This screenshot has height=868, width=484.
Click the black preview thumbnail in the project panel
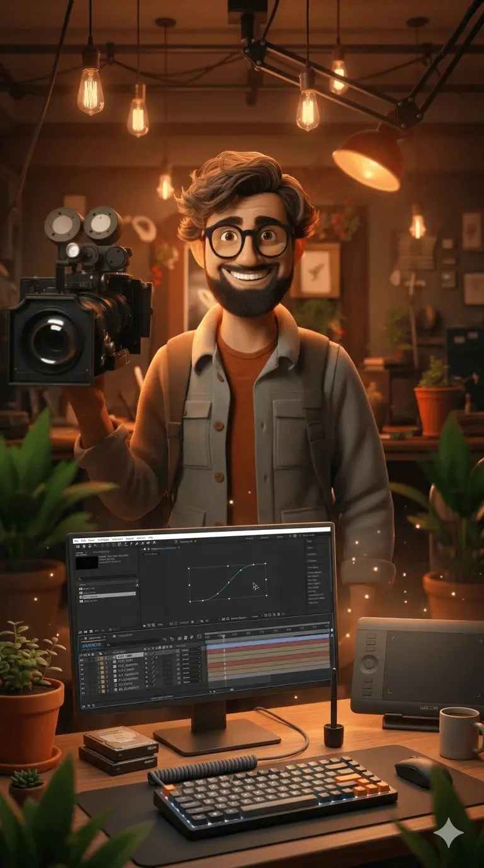(86, 563)
